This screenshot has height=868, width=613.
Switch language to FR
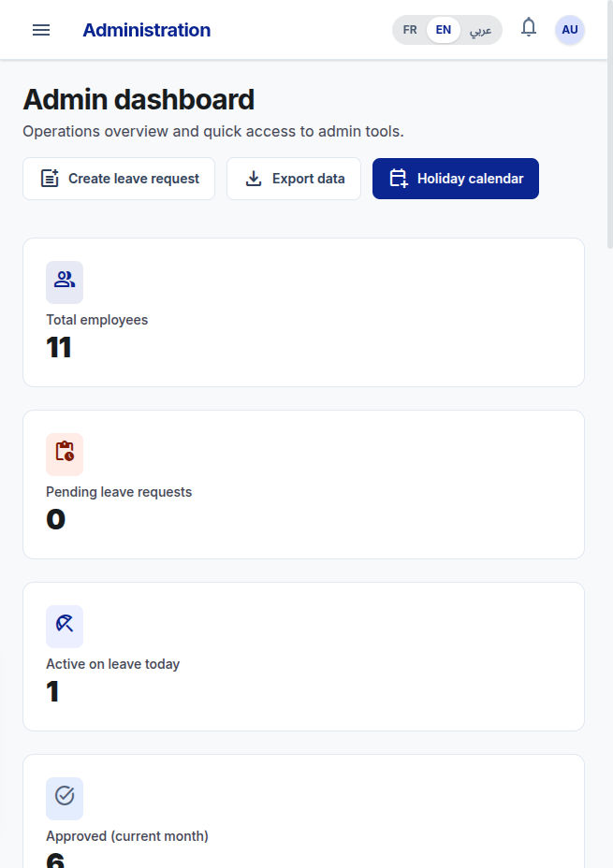tap(410, 30)
